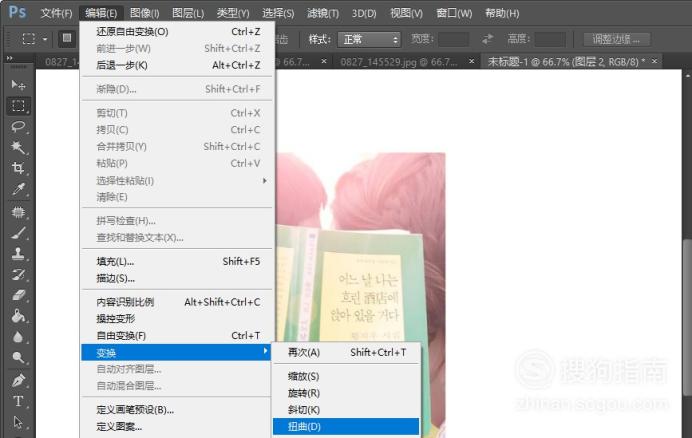Click the Photoshop Ps logo
Viewport: 692px width, 438px height.
(x=17, y=12)
